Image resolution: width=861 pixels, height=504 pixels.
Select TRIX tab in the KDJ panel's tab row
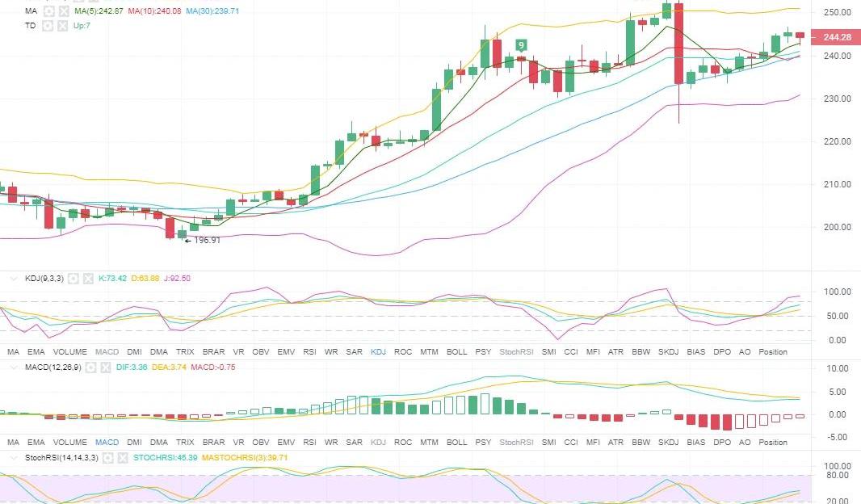pos(185,352)
